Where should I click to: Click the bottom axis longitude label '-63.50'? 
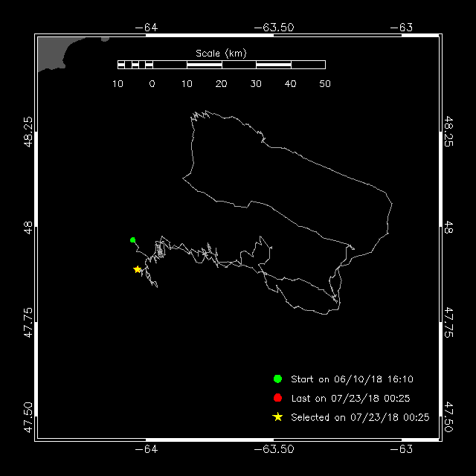[274, 449]
